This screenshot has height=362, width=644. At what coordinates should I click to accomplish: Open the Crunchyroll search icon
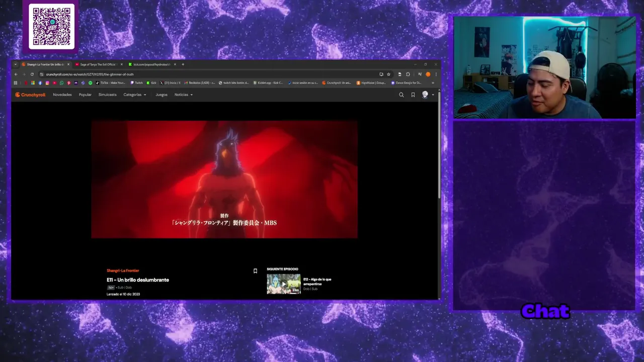[401, 95]
